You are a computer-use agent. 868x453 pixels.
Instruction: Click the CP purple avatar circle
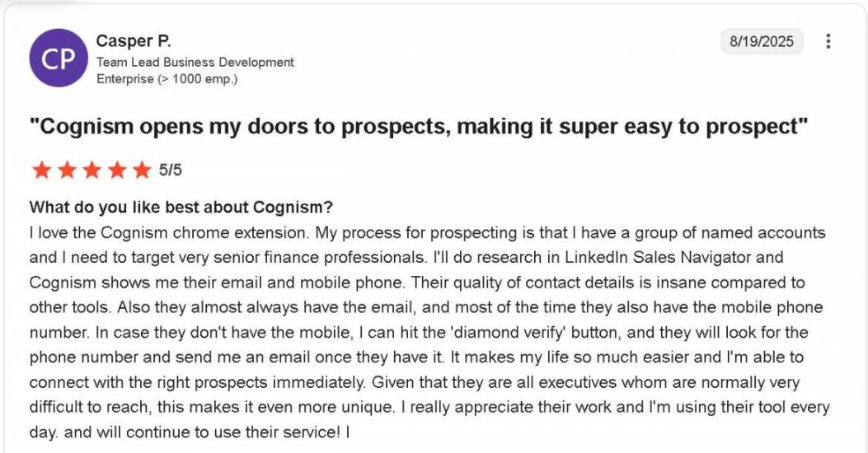click(x=59, y=58)
